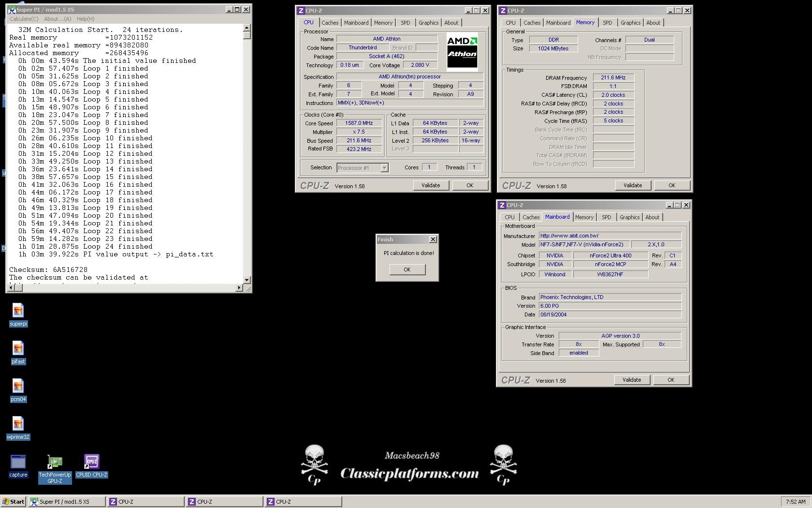Click CPU-Z Memory window title icon
This screenshot has height=508, width=812.
pos(503,10)
